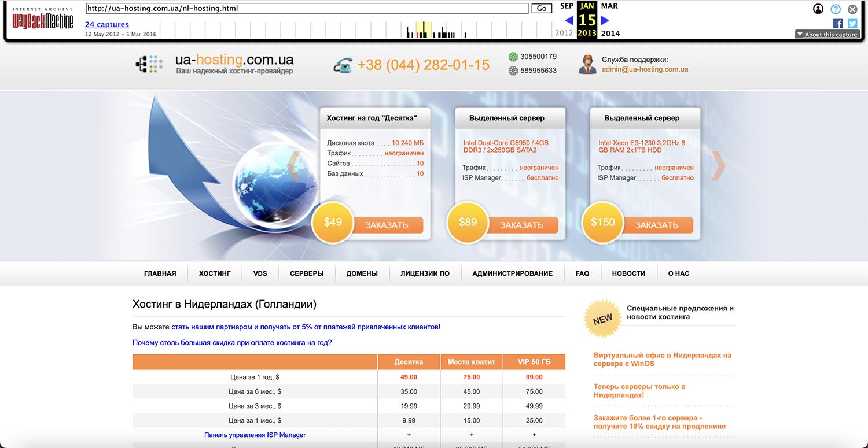Order the $49 Десятка hosting plan

pyautogui.click(x=387, y=225)
